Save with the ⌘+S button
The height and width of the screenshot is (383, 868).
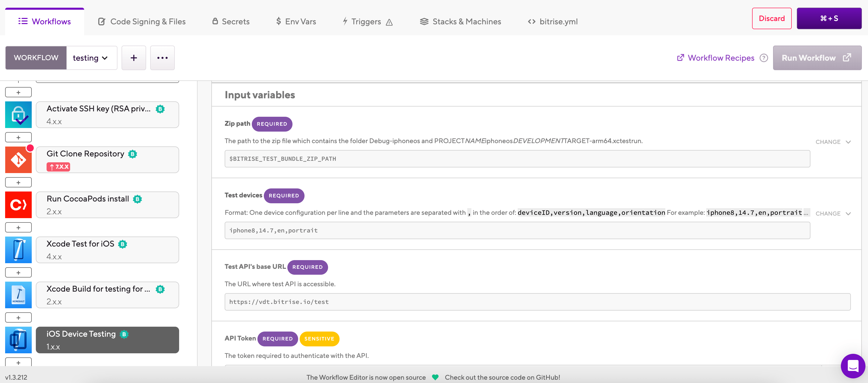[829, 18]
